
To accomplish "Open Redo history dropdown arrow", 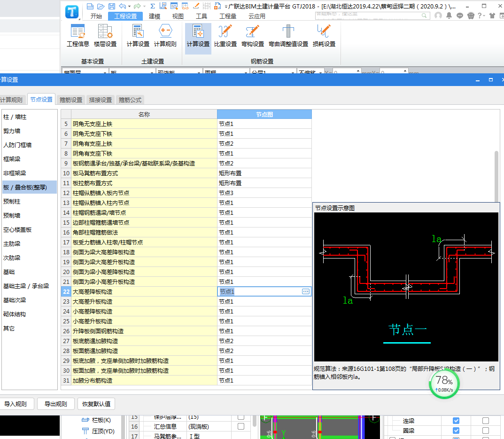I will click(144, 6).
